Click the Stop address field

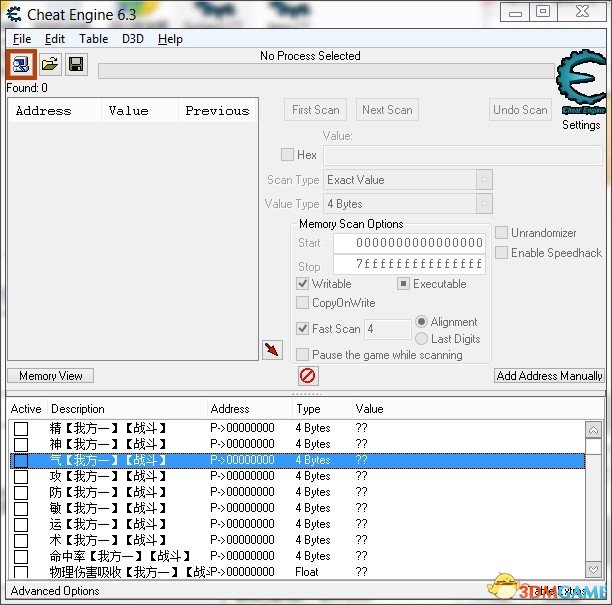[x=409, y=264]
